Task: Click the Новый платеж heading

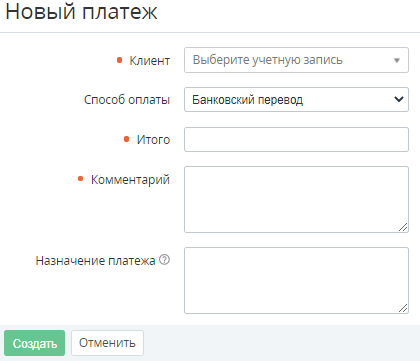Action: click(x=81, y=11)
